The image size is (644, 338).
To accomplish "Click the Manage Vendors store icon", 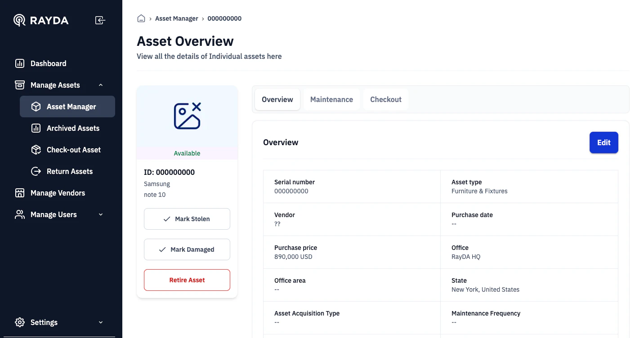I will 20,193.
